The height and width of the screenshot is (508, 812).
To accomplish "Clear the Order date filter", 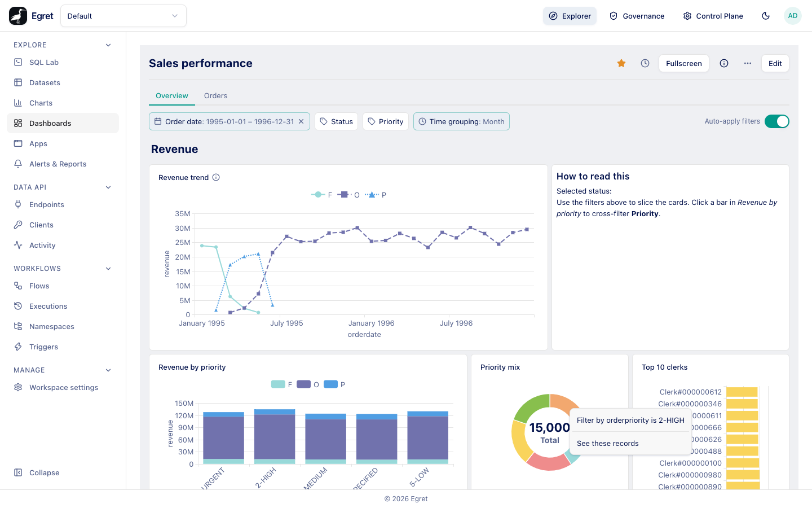I will click(x=301, y=121).
